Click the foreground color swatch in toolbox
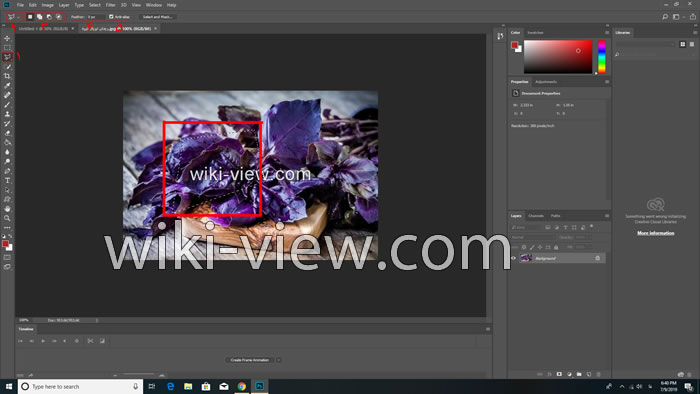Screen dimensions: 700x394 5,244
